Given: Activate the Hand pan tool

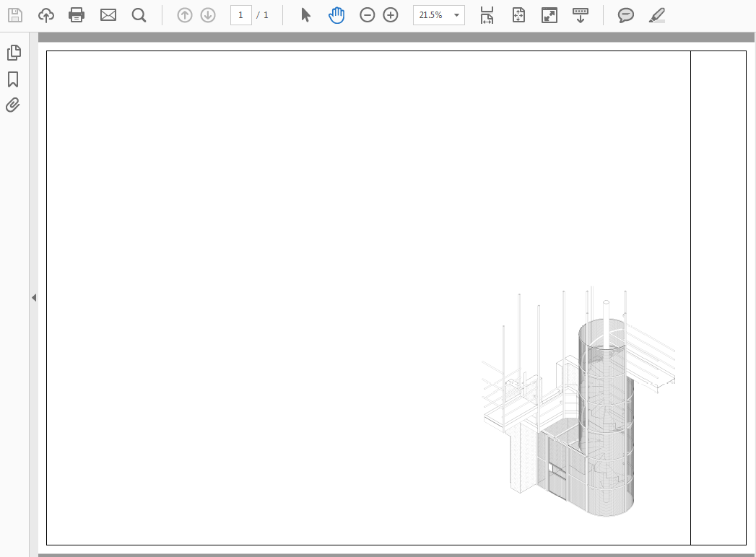Looking at the screenshot, I should click(336, 15).
